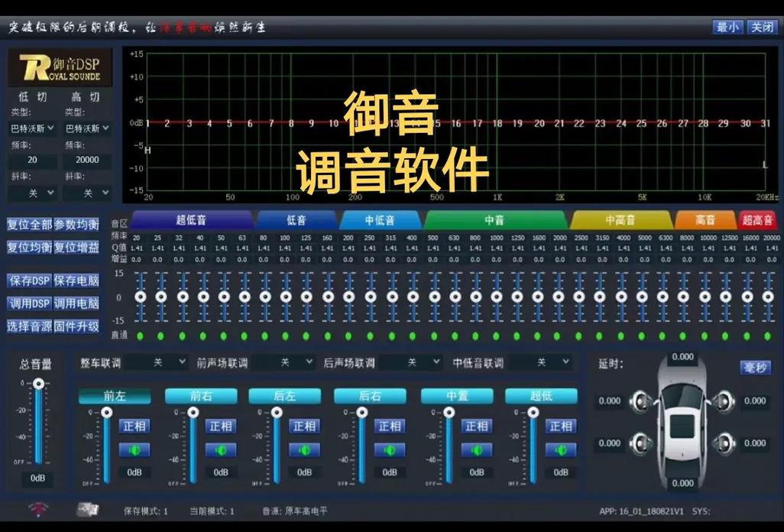This screenshot has height=532, width=784.
Task: Select rear-right speaker on car diagram
Action: tap(724, 443)
